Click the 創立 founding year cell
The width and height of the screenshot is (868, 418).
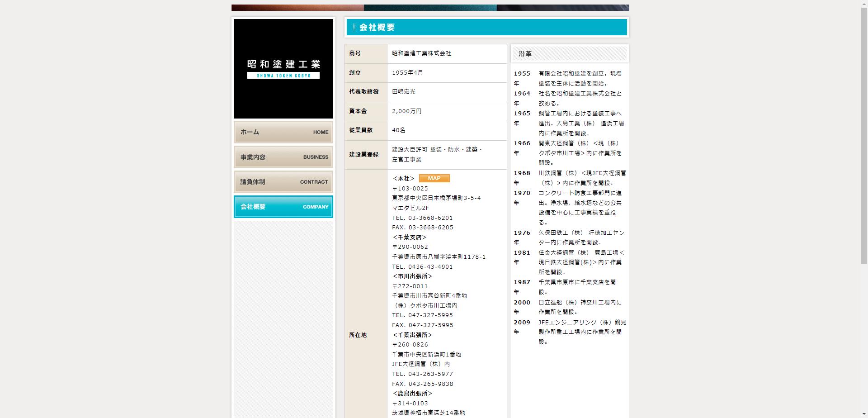point(406,72)
